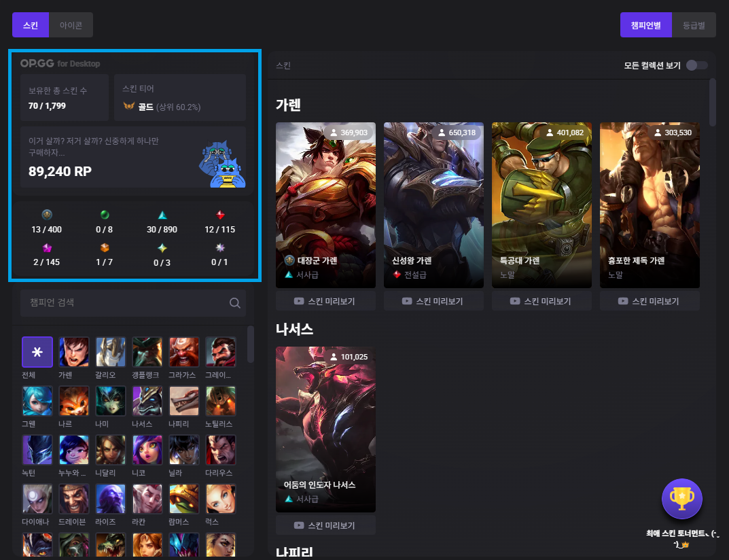This screenshot has height=560, width=729.
Task: Click the pink gem icon above 2 / 145
Action: pyautogui.click(x=47, y=247)
